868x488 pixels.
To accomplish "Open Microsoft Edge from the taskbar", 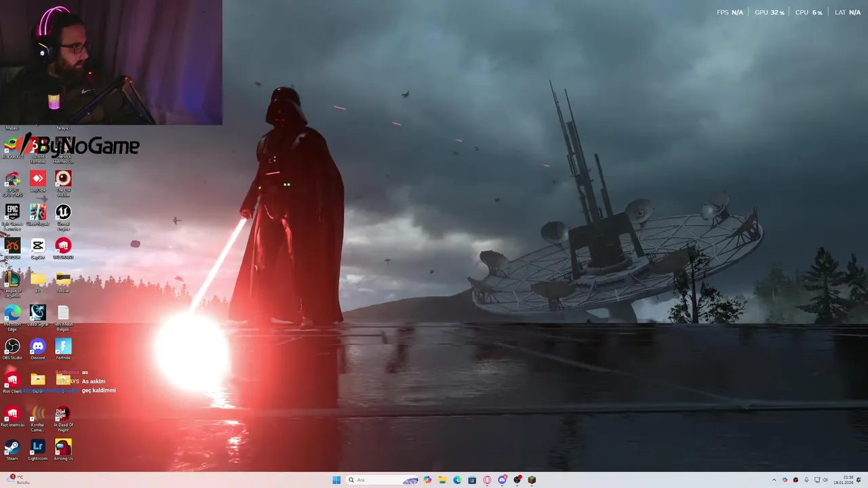I will (x=457, y=480).
